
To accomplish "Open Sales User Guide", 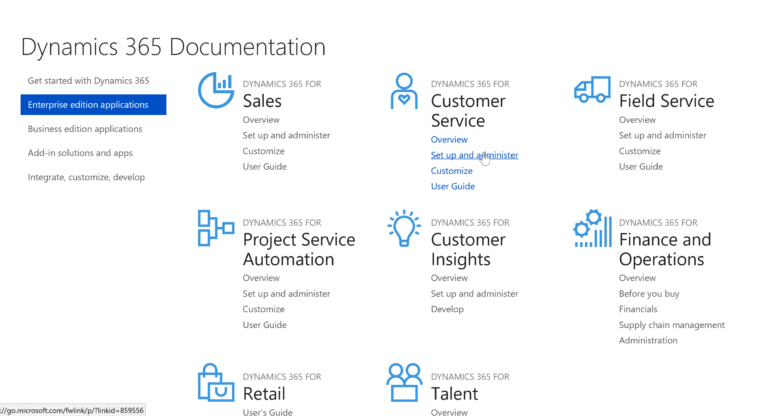I will coord(264,167).
